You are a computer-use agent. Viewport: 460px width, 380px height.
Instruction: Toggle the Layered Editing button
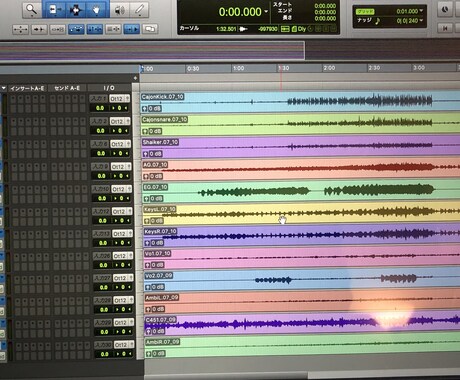150,29
